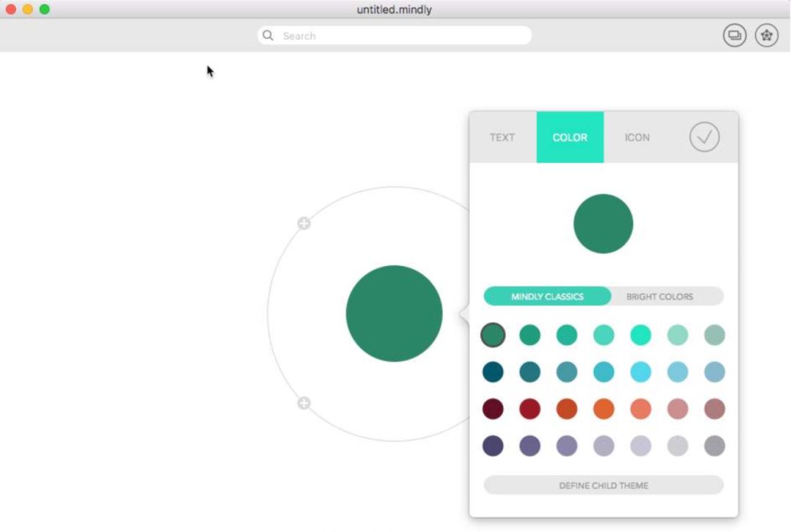Viewport: 792px width, 532px height.
Task: Pick bright orange swatch, fourth in red row
Action: tap(604, 409)
